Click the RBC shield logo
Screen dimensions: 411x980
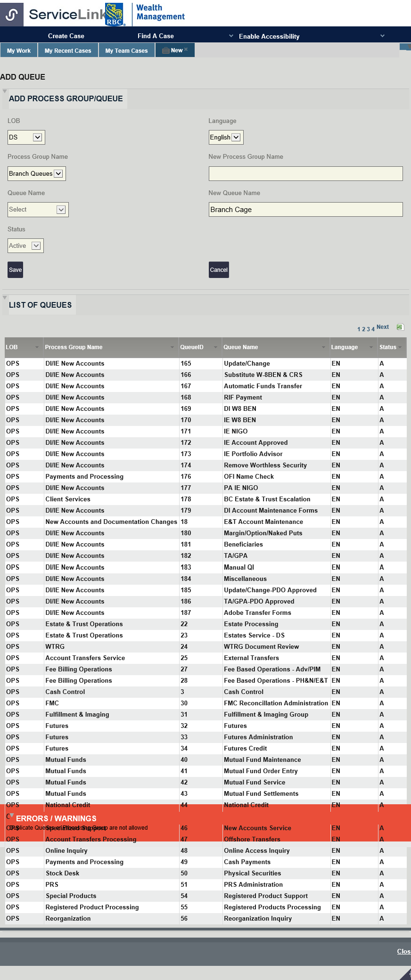tap(114, 14)
